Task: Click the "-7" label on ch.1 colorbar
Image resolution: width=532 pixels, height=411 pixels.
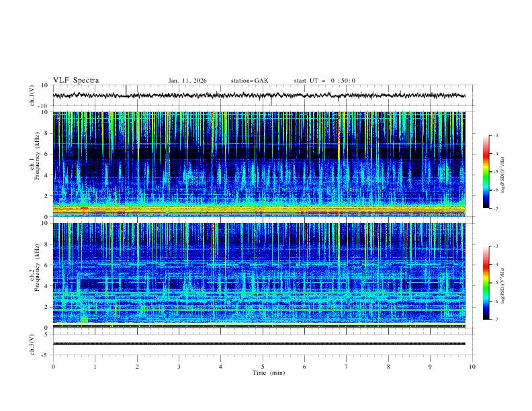Action: point(496,208)
